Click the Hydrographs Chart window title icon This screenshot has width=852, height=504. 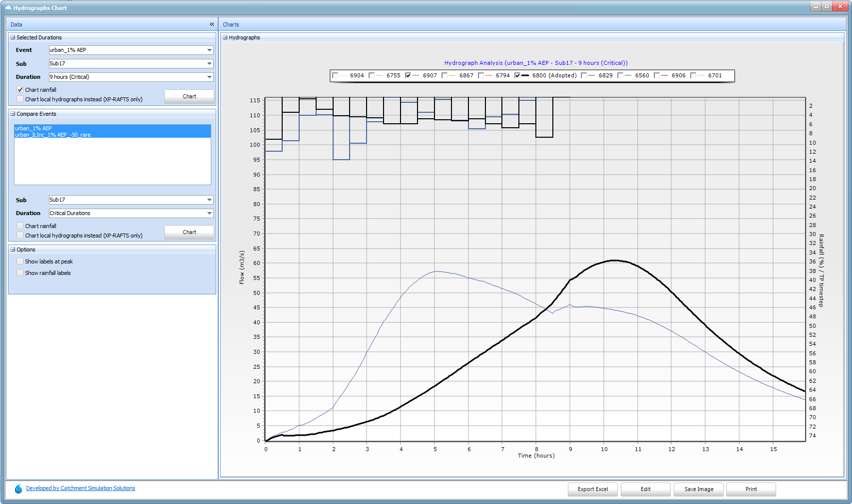pyautogui.click(x=8, y=8)
